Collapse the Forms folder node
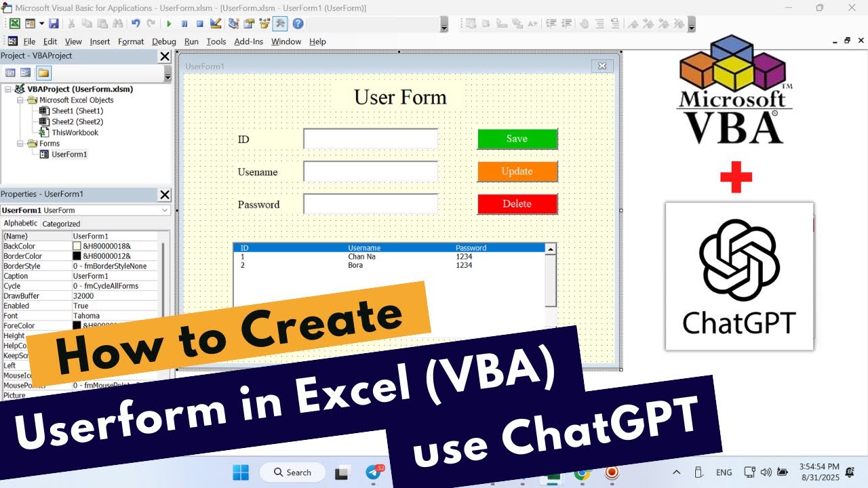This screenshot has height=488, width=868. point(20,143)
